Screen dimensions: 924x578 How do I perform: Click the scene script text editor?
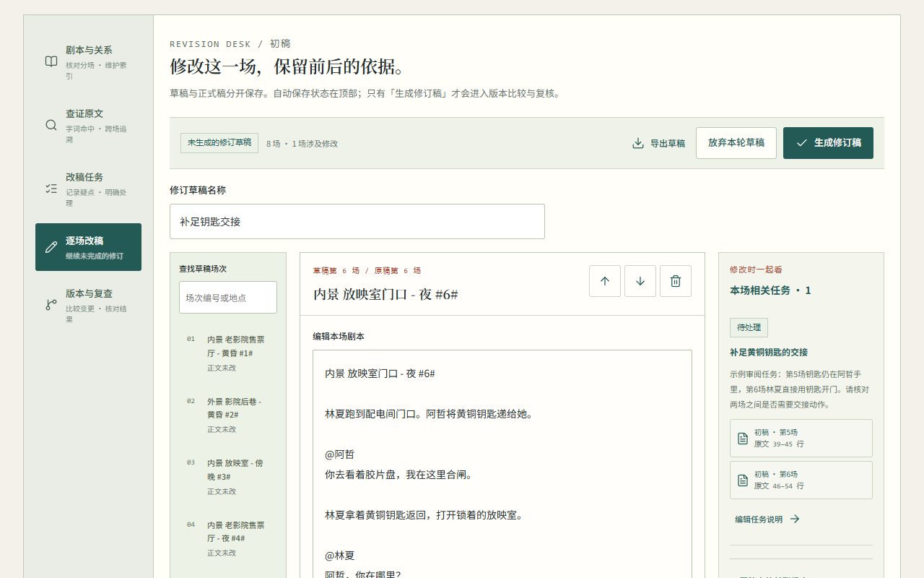pyautogui.click(x=502, y=464)
